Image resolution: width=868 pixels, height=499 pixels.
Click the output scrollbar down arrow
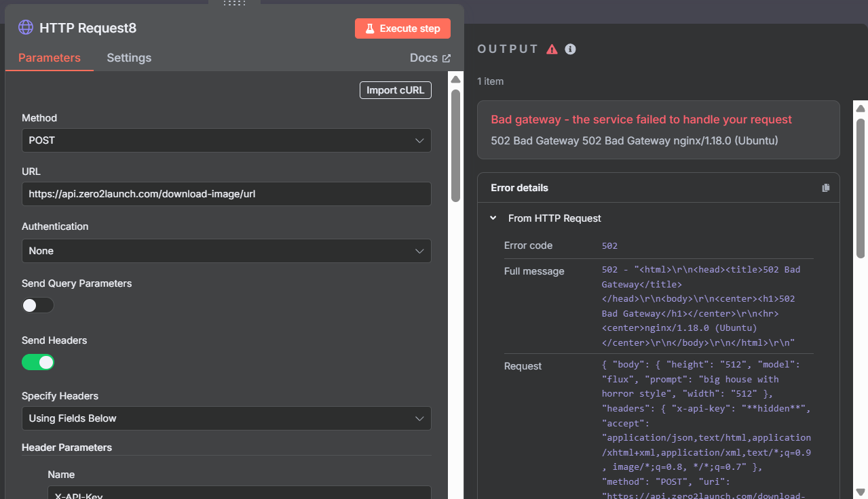tap(861, 492)
